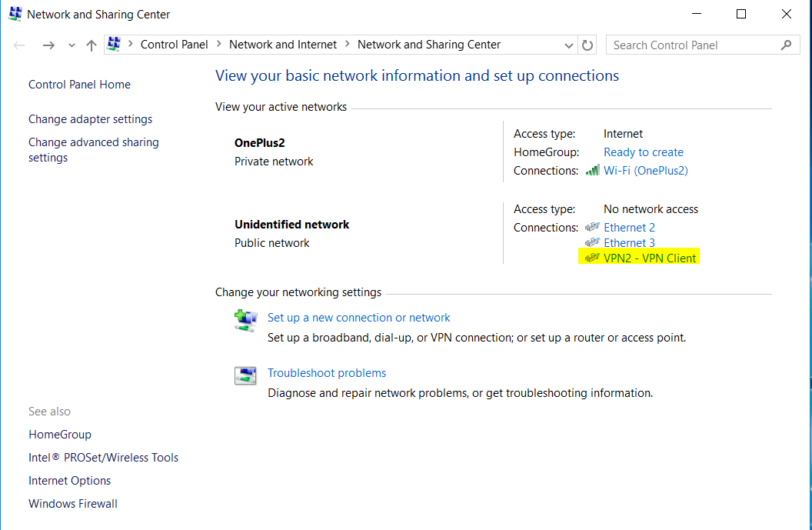Select Control Panel breadcrumb item
The height and width of the screenshot is (530, 812).
coord(175,45)
